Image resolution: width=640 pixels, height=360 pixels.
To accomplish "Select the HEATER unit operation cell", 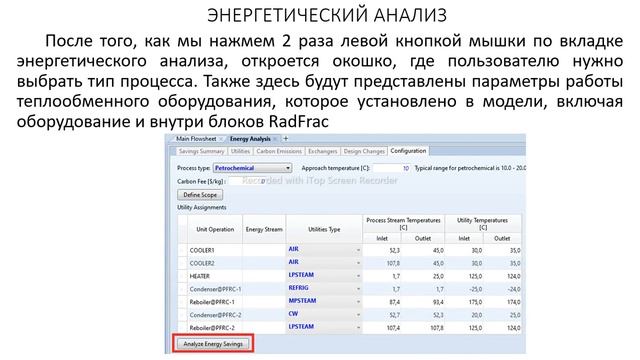I will [x=215, y=276].
